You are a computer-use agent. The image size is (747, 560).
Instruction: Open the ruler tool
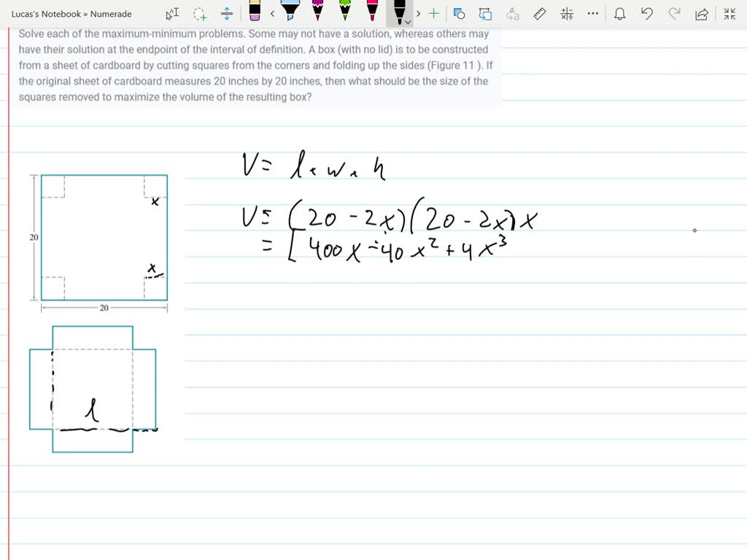pos(539,13)
